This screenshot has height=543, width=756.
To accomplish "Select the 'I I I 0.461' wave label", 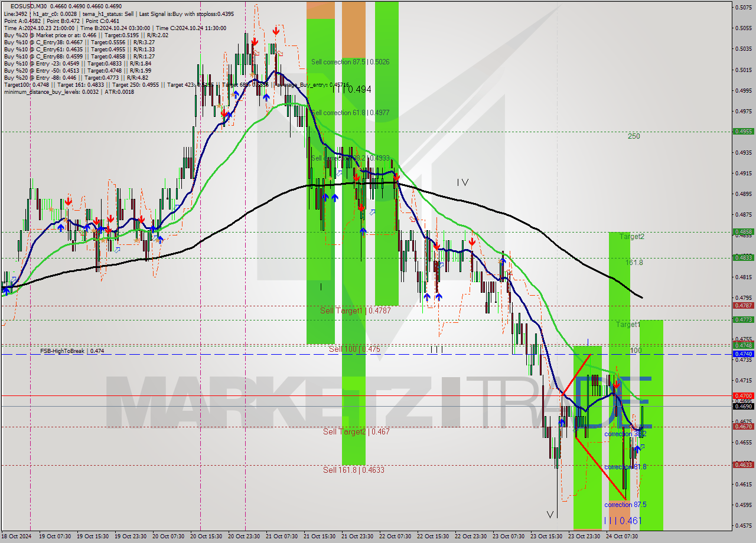I will tap(623, 521).
